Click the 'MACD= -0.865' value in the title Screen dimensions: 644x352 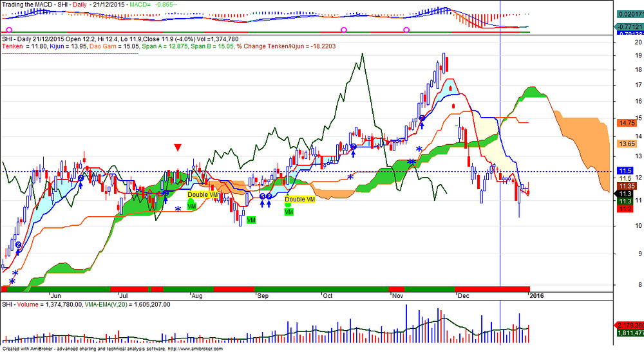[x=153, y=5]
